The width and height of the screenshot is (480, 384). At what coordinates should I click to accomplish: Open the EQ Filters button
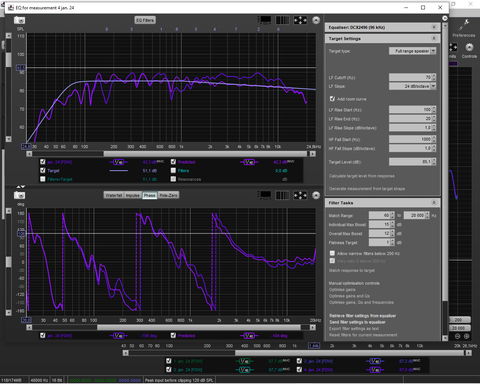(x=145, y=20)
